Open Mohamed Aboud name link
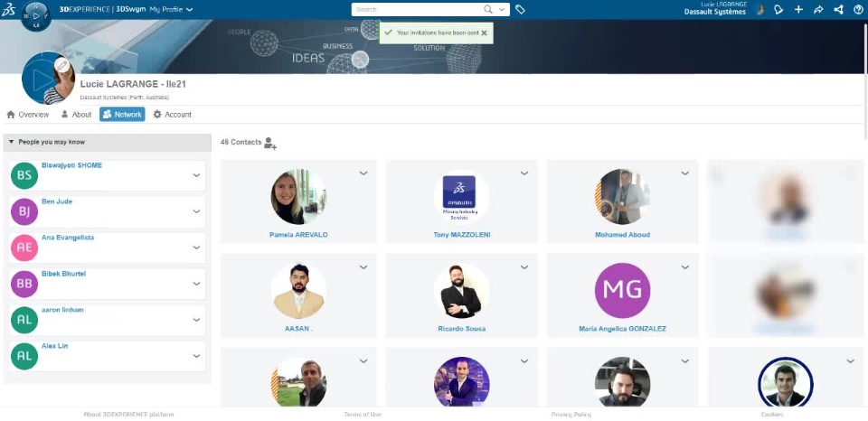 click(622, 235)
